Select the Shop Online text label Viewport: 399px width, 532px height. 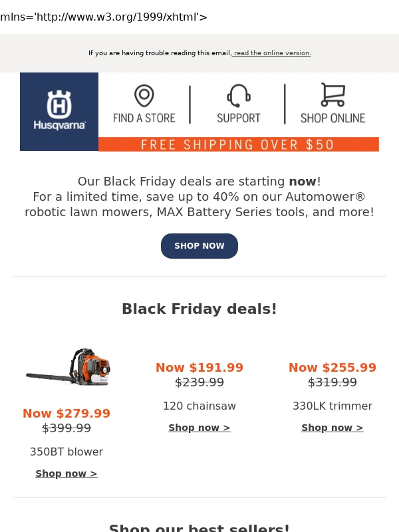(x=332, y=118)
